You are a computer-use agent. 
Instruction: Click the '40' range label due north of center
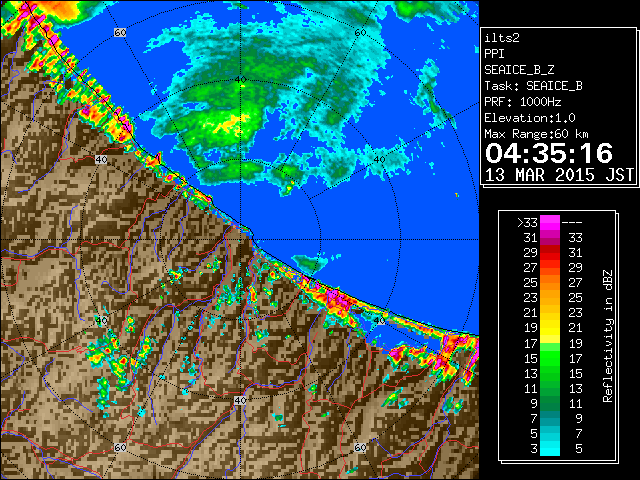pyautogui.click(x=240, y=80)
